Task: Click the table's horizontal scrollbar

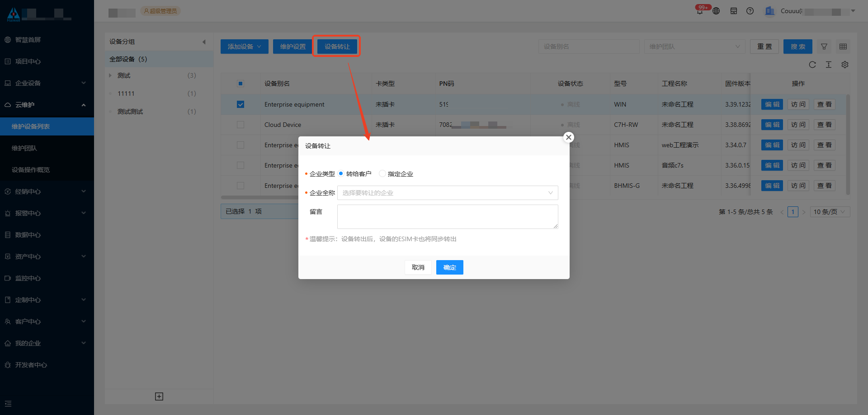Action: (259, 197)
